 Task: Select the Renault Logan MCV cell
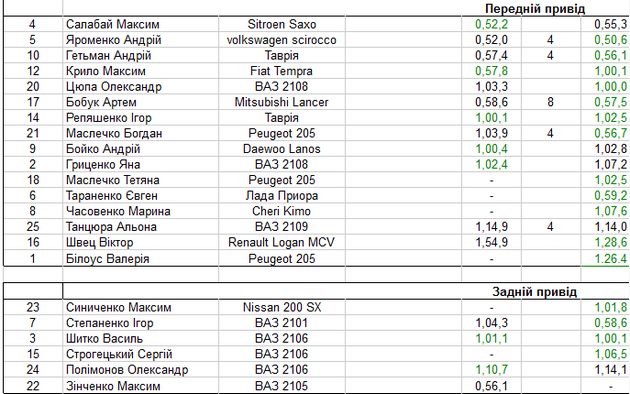click(282, 242)
